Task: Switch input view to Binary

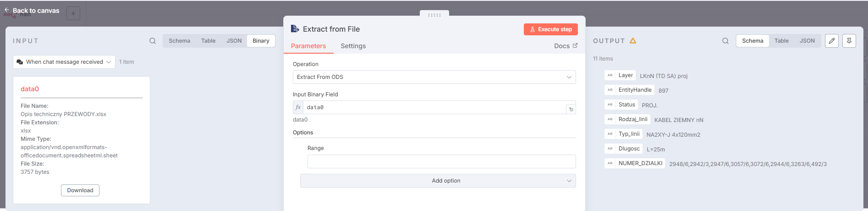Action: click(x=261, y=41)
